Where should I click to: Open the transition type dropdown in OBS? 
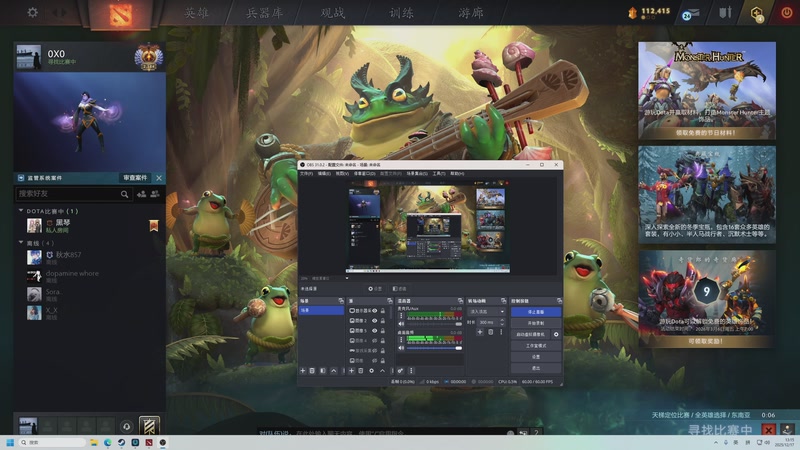487,311
